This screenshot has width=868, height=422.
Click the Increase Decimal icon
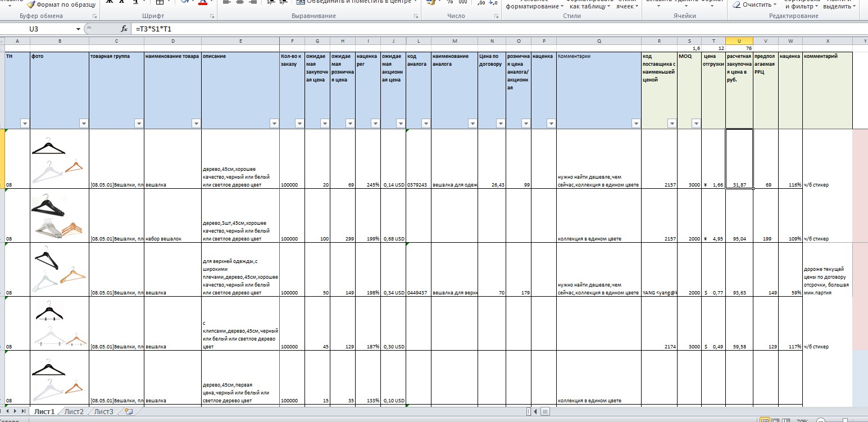pos(481,3)
